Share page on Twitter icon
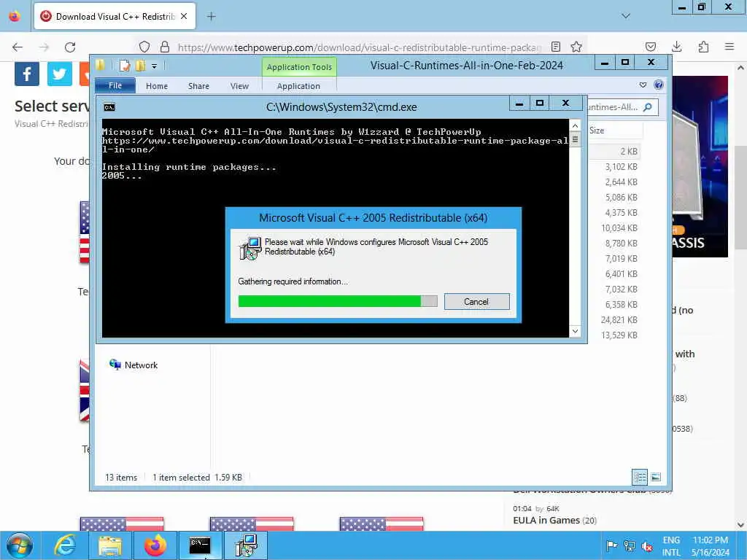Viewport: 747px width, 560px height. [60, 74]
